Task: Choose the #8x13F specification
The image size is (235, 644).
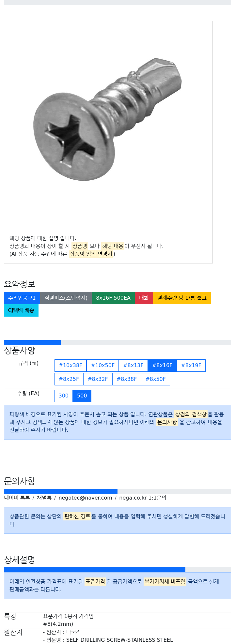Action: point(133,366)
